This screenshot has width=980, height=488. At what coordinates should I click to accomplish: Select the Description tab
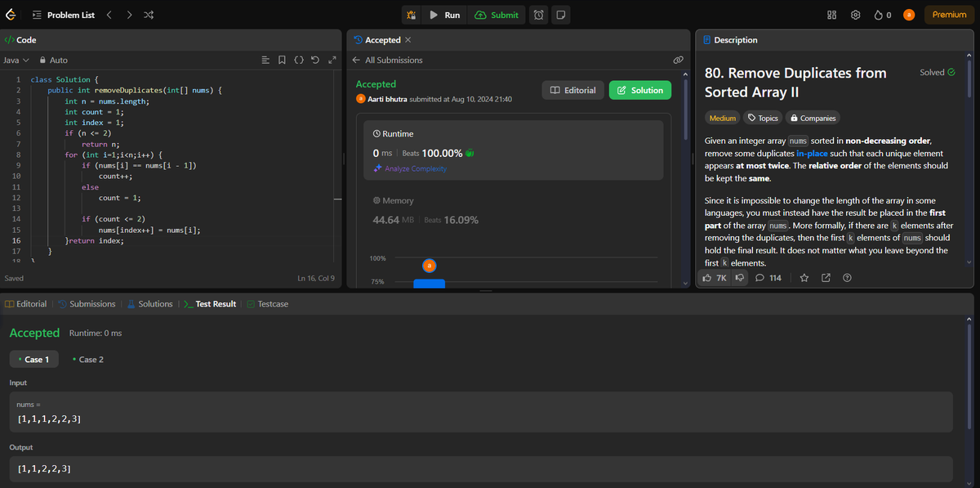(x=729, y=40)
